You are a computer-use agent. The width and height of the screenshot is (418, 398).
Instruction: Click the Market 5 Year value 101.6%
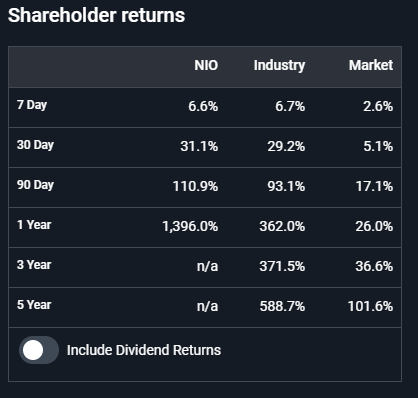pos(370,306)
